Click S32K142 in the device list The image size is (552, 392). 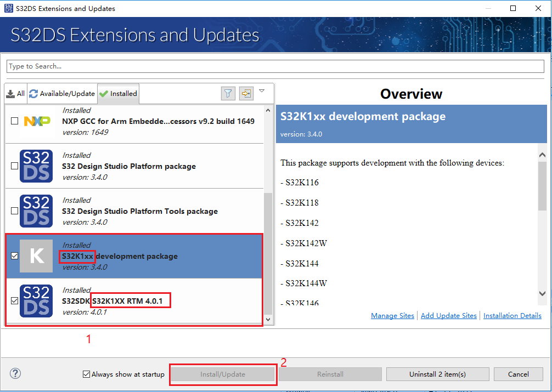tap(302, 223)
